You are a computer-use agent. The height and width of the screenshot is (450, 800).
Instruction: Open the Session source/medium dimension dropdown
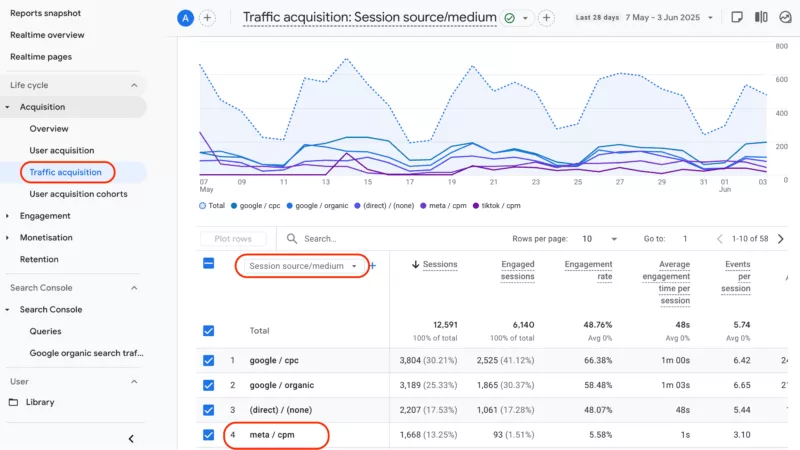302,266
